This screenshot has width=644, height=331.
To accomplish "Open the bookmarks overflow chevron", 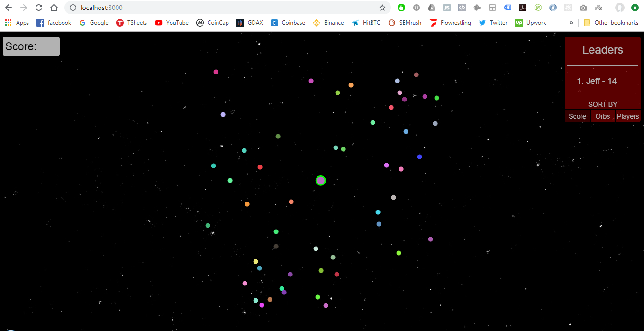I will pos(571,22).
